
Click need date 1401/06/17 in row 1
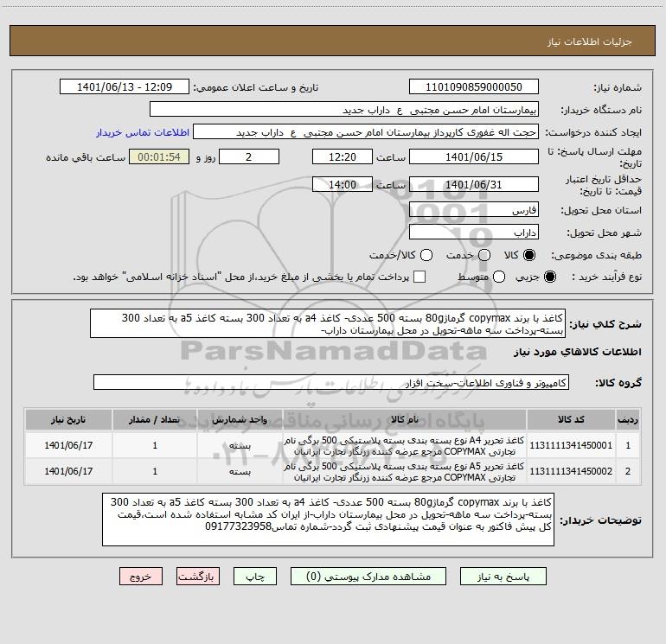[68, 445]
